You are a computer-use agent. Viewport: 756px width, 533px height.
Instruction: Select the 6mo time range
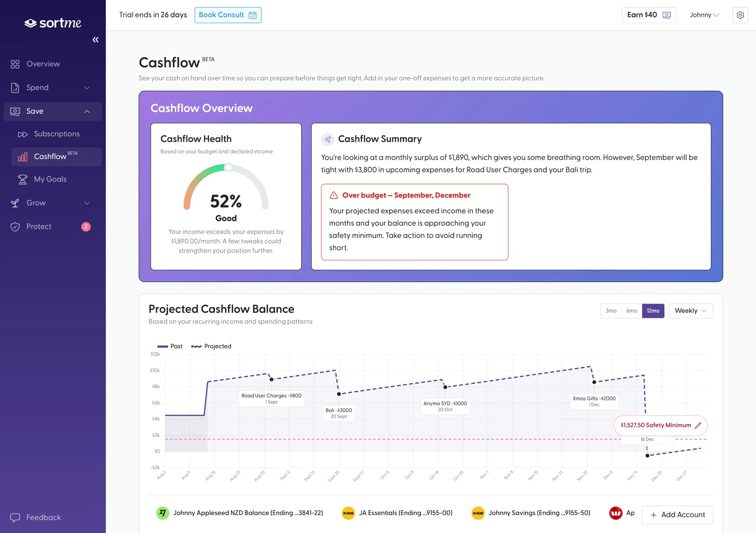click(632, 311)
